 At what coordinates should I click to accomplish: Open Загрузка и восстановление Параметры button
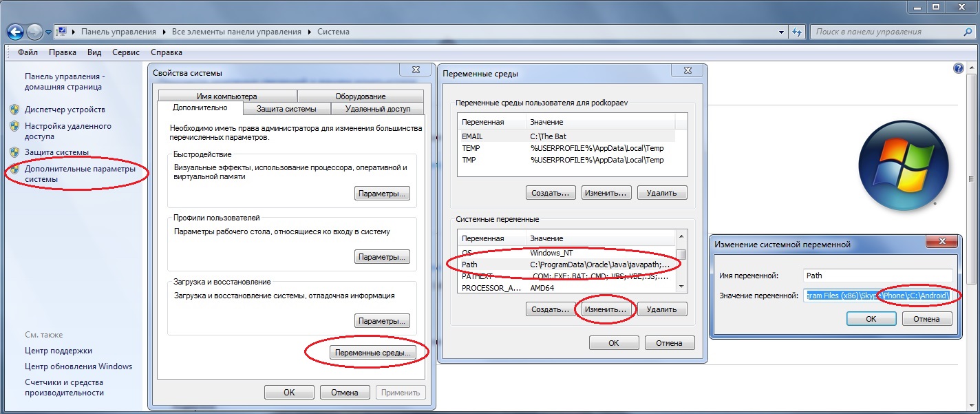(x=382, y=321)
